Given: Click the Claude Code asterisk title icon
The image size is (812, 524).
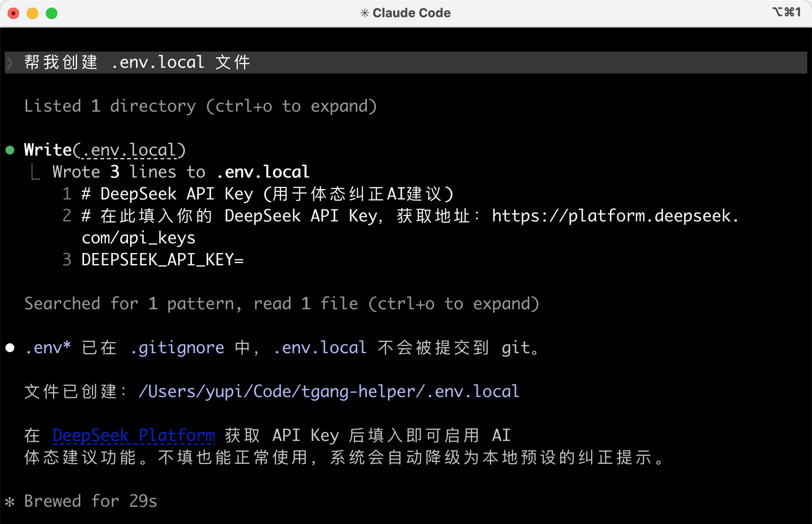Looking at the screenshot, I should click(x=364, y=13).
